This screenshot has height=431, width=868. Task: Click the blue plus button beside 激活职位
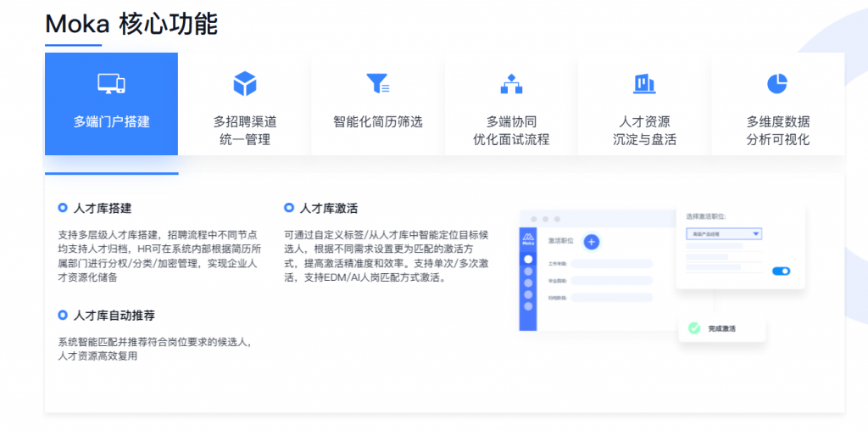point(592,242)
